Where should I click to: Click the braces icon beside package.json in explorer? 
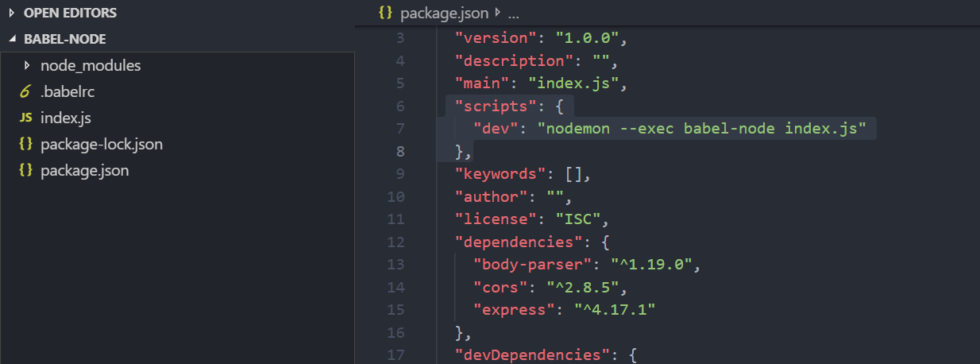[x=25, y=170]
